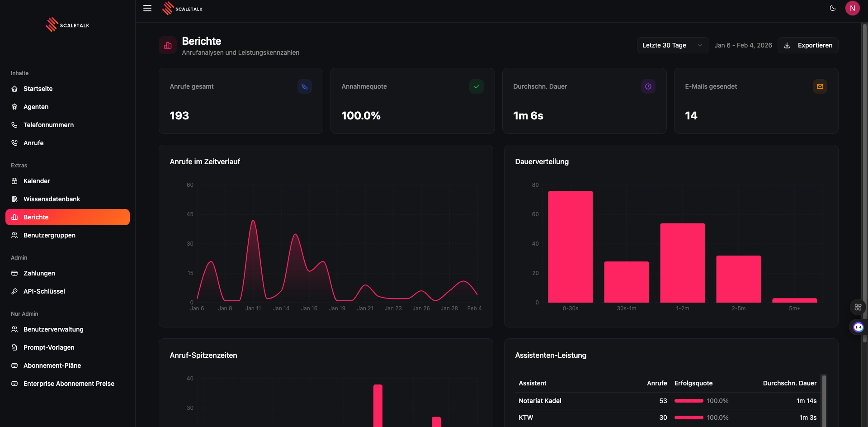The height and width of the screenshot is (427, 868).
Task: Open Abonnement-Pläne
Action: pyautogui.click(x=68, y=365)
